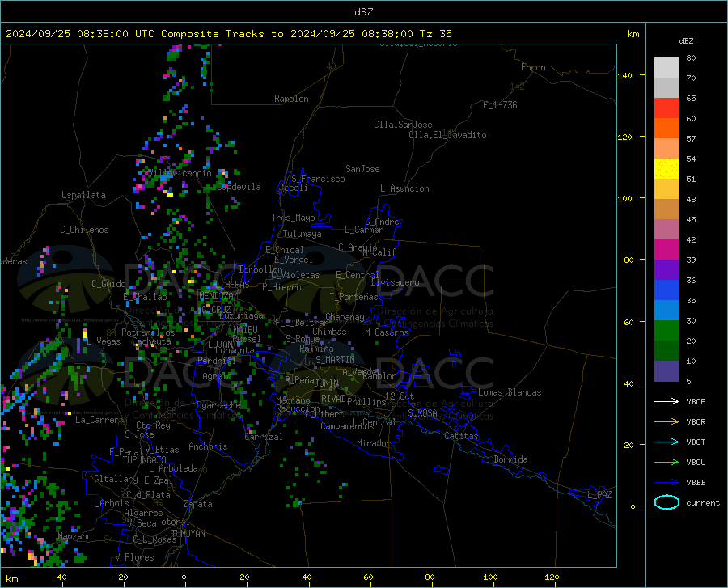This screenshot has width=728, height=588.
Task: Pick the purple swatch between 39 and 36
Action: pyautogui.click(x=667, y=270)
